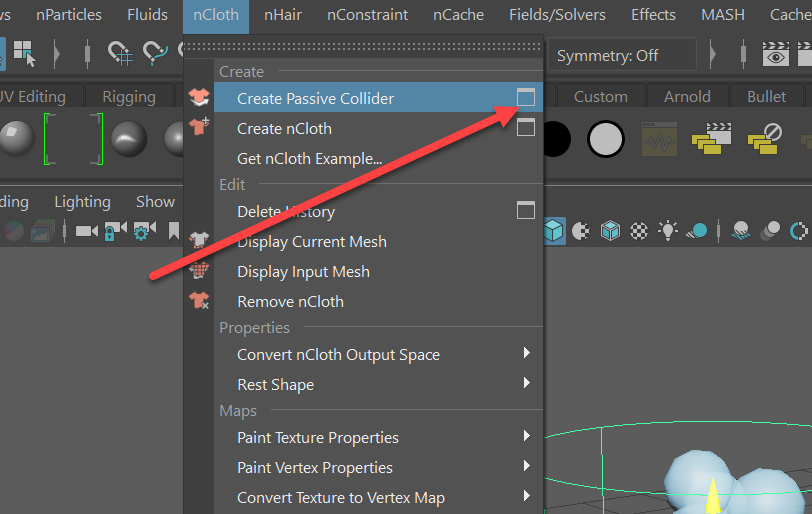Click the green bracket shelf icon
This screenshot has height=514, width=812.
pyautogui.click(x=74, y=139)
